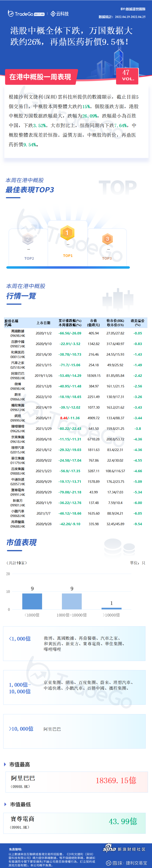Viewport: 152px width, 868px height.
Task: Click the -9.54 premium value for 再鼎醫藥
Action: (137, 524)
